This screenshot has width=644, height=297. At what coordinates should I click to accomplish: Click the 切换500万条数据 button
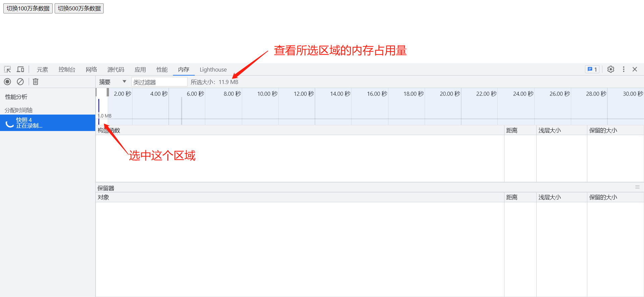click(x=79, y=8)
